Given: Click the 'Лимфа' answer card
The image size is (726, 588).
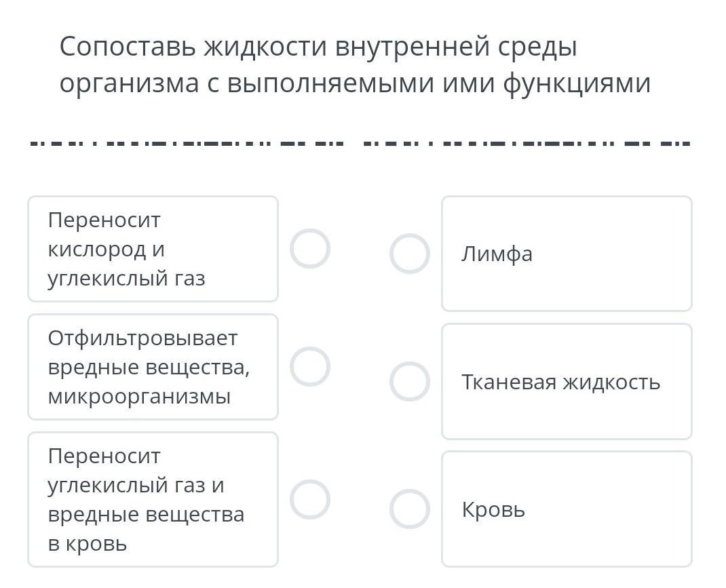Looking at the screenshot, I should coord(567,254).
